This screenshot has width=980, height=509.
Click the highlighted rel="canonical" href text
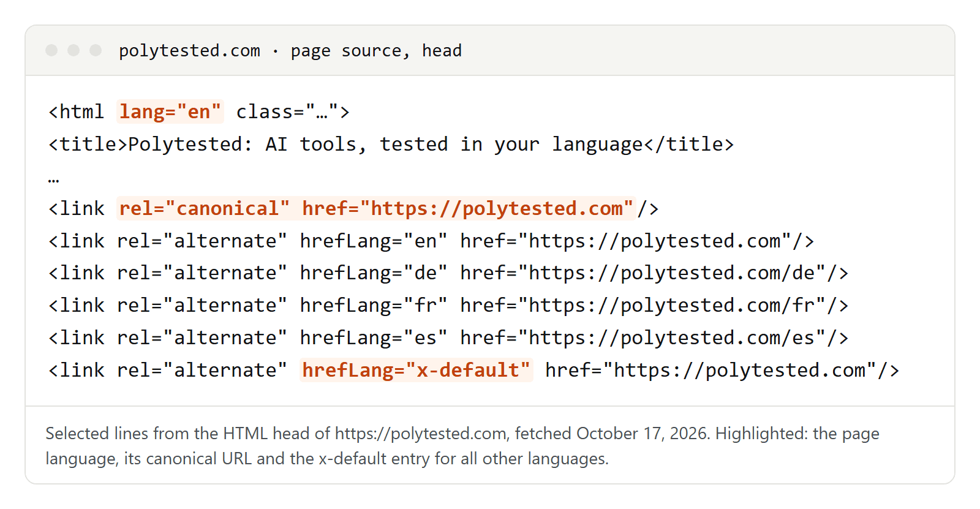[376, 208]
